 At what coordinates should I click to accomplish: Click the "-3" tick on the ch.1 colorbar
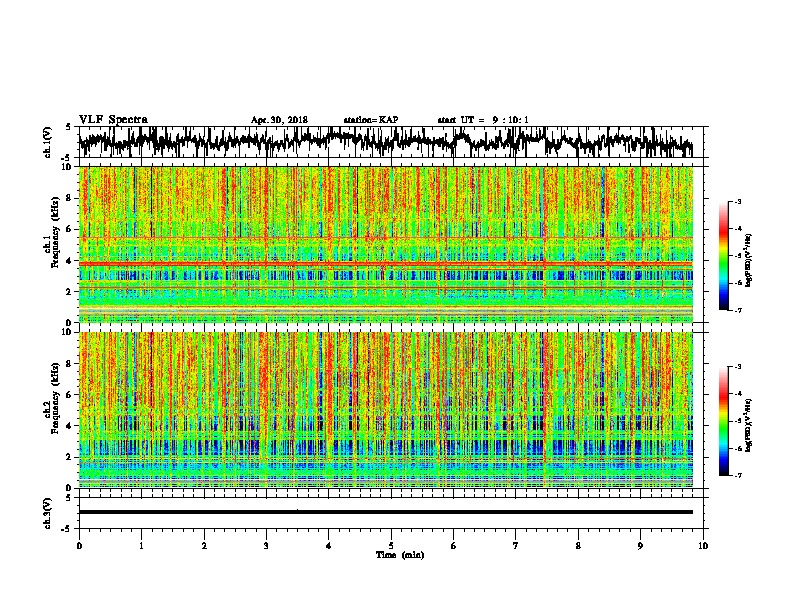[x=737, y=201]
